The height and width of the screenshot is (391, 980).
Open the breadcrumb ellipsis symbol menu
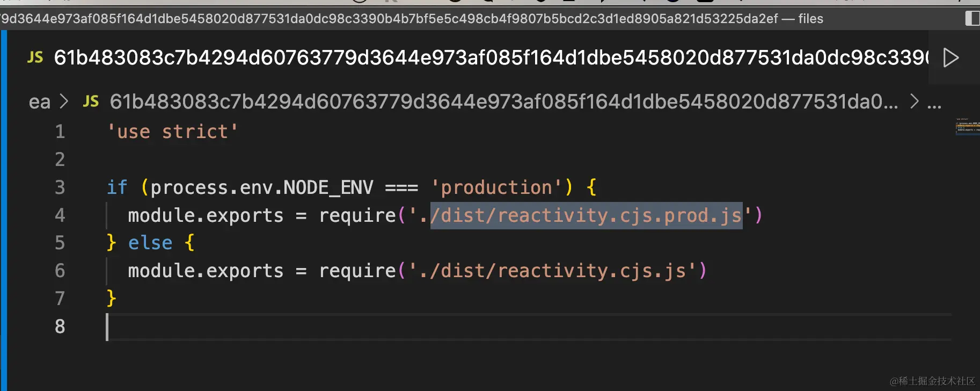pyautogui.click(x=934, y=102)
